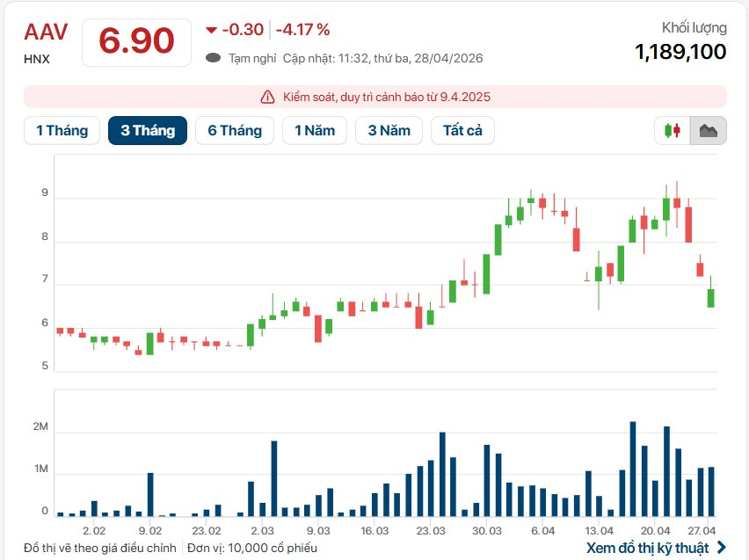Click the tallest volume bar in mid-April
The width and height of the screenshot is (749, 560).
coord(633,469)
